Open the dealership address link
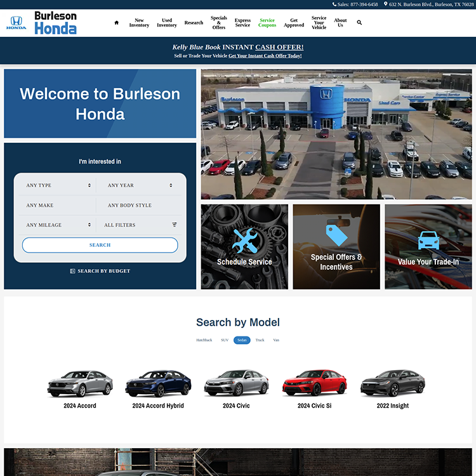 (428, 4)
